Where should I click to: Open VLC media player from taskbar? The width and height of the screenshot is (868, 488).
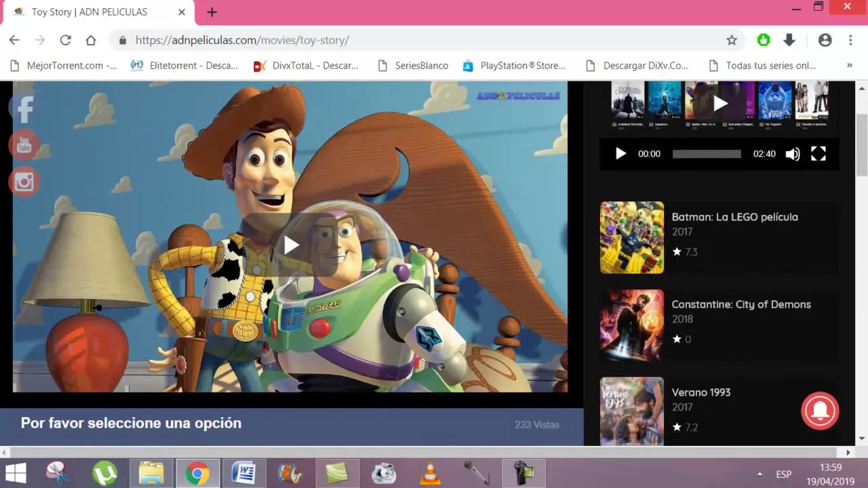[x=430, y=473]
